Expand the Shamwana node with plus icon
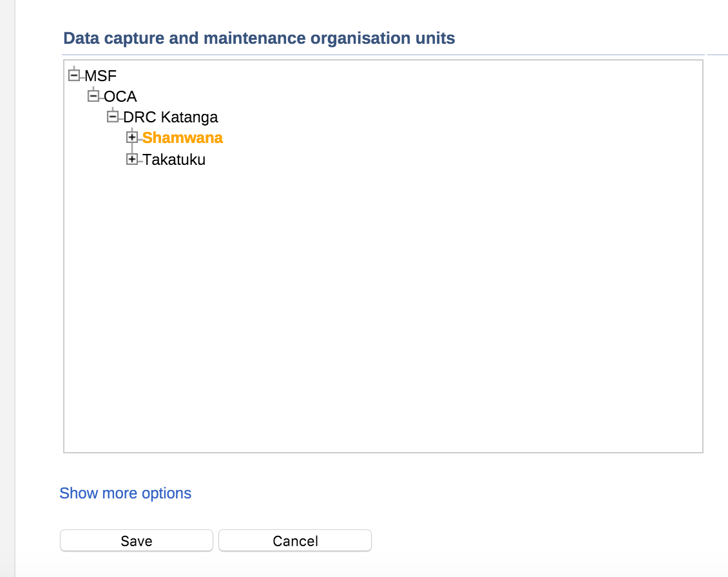 click(132, 137)
